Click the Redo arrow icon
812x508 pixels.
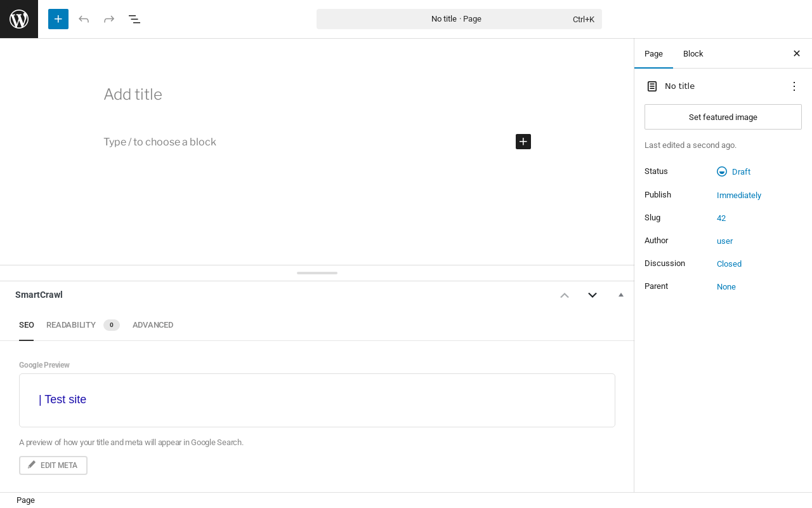pos(109,19)
